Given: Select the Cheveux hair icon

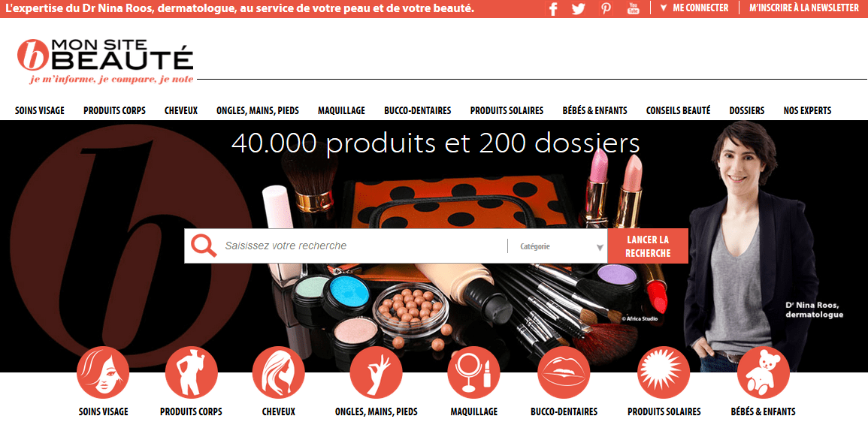Looking at the screenshot, I should (279, 372).
